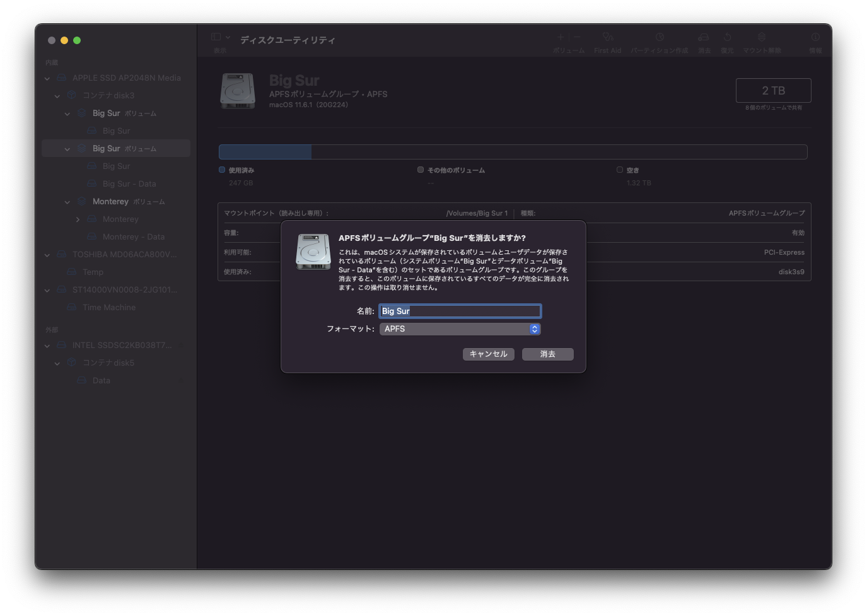Click the 空き free-space legend swatch
Screen dimensions: 867x616
pyautogui.click(x=620, y=170)
